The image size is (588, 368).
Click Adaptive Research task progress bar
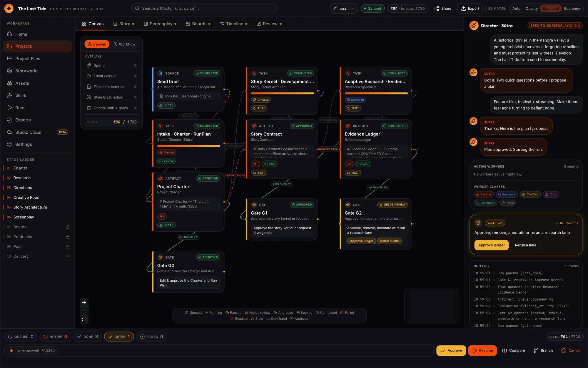[x=376, y=94]
